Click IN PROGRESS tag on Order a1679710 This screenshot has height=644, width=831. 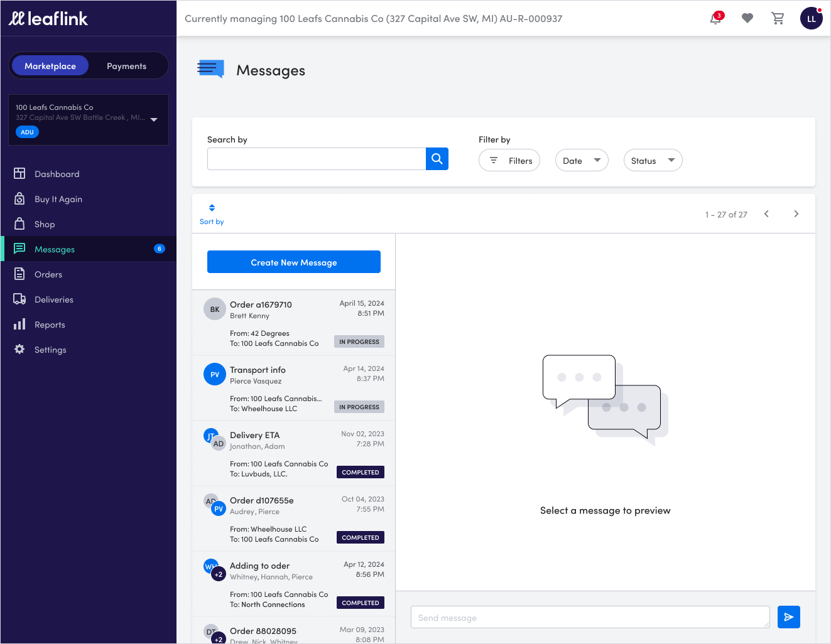pos(359,341)
